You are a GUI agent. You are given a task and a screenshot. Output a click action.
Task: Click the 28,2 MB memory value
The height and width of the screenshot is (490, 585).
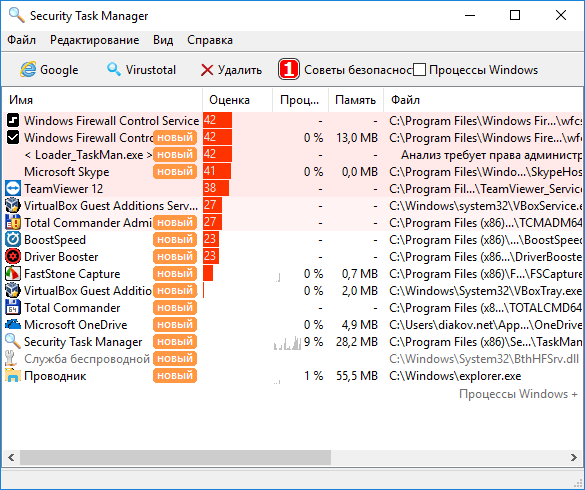pyautogui.click(x=357, y=342)
